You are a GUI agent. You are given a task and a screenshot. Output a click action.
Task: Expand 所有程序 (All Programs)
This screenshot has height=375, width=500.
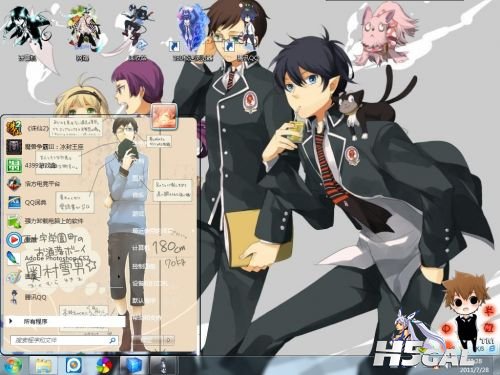pos(65,321)
